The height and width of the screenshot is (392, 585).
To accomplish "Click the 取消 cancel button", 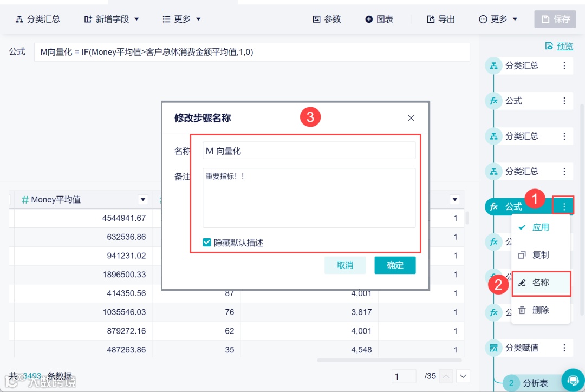I will [345, 265].
